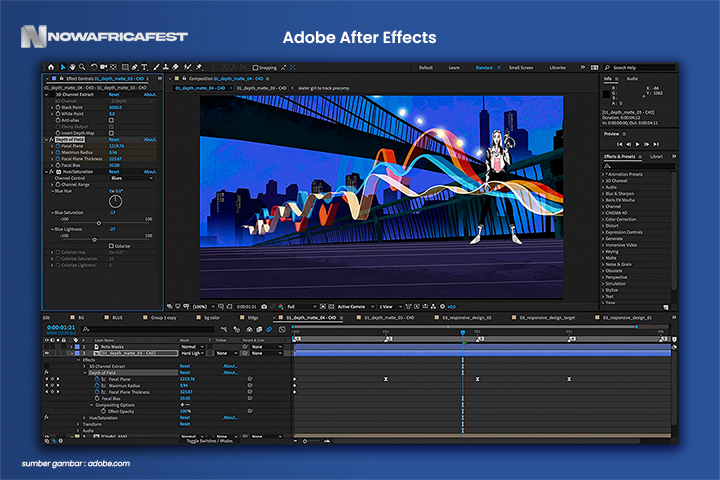The height and width of the screenshot is (480, 720).
Task: Open the Active Camera dropdown
Action: click(x=356, y=306)
